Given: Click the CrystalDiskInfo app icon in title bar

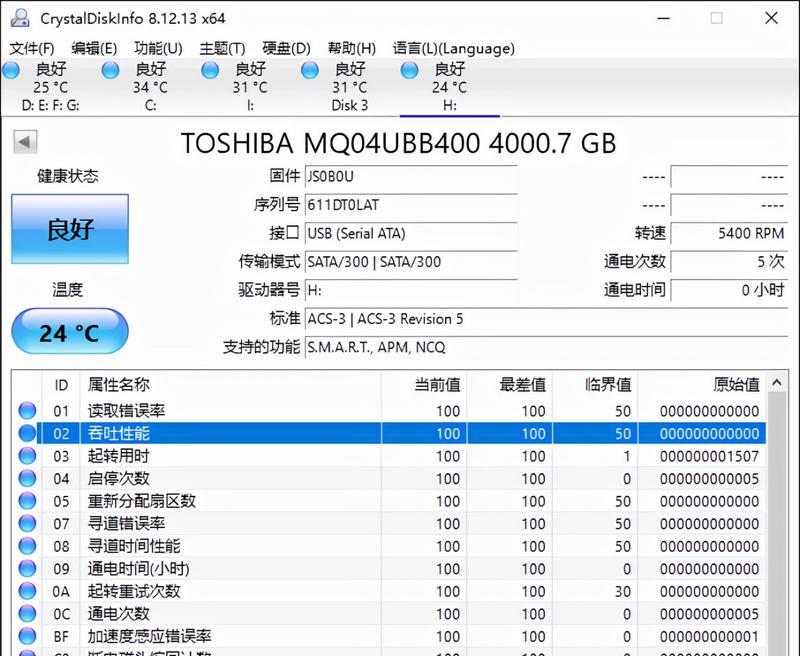Looking at the screenshot, I should pyautogui.click(x=20, y=18).
